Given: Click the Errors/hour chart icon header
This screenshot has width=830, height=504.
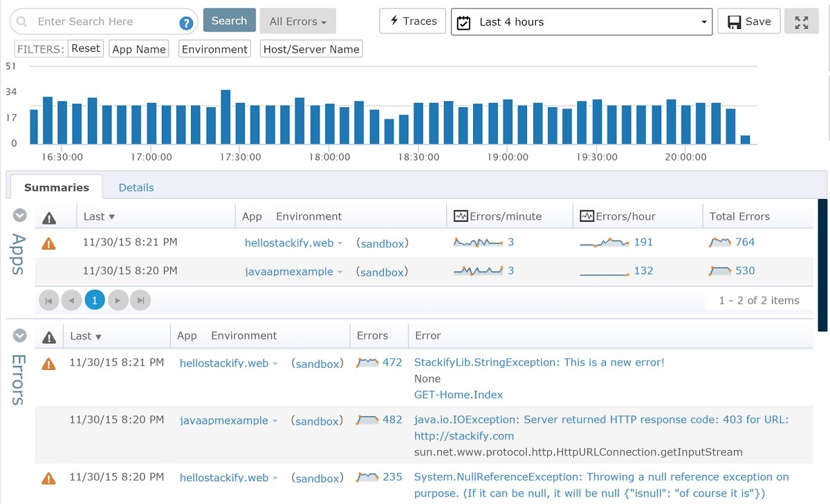Looking at the screenshot, I should (587, 216).
